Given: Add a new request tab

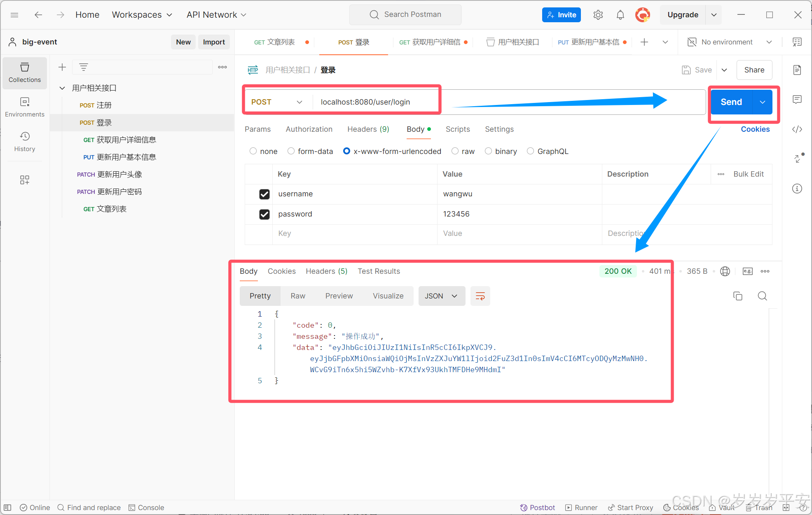Looking at the screenshot, I should (644, 42).
